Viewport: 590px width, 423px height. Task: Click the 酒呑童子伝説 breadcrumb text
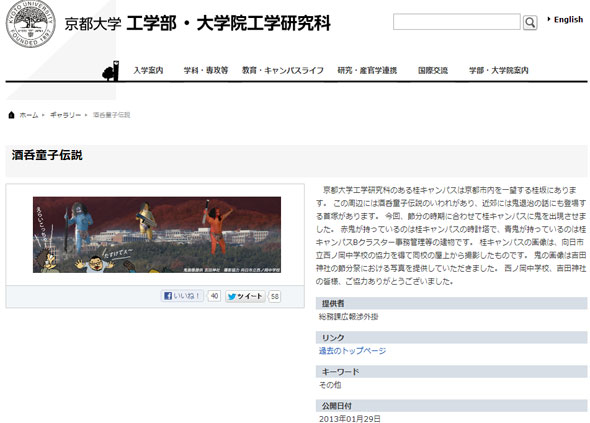(x=111, y=115)
